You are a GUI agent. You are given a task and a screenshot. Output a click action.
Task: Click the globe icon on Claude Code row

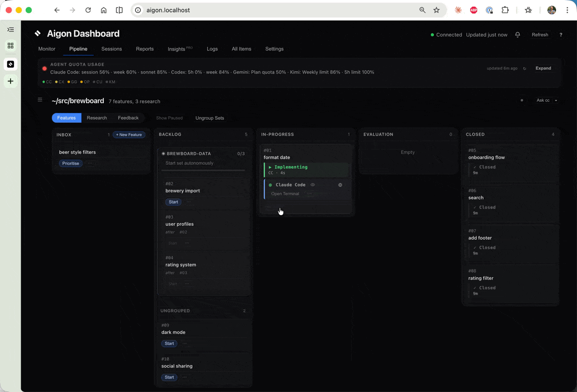(340, 185)
